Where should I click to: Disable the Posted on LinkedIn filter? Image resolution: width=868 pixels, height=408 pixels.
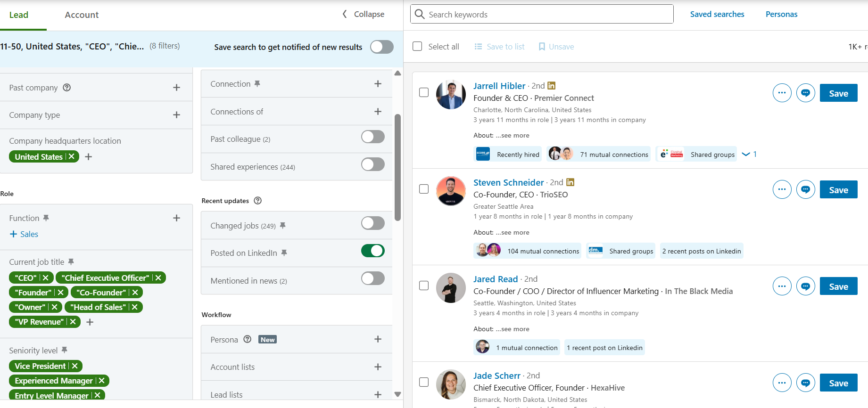(373, 251)
